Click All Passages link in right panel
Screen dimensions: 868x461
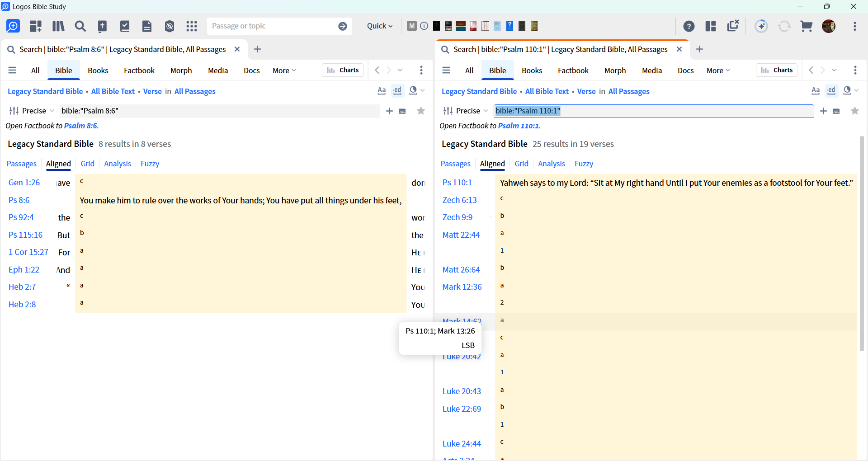pyautogui.click(x=629, y=91)
